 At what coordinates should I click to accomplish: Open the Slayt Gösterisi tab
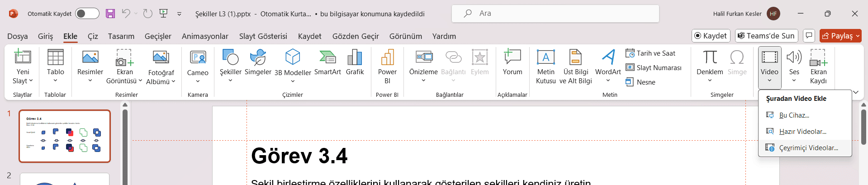263,36
